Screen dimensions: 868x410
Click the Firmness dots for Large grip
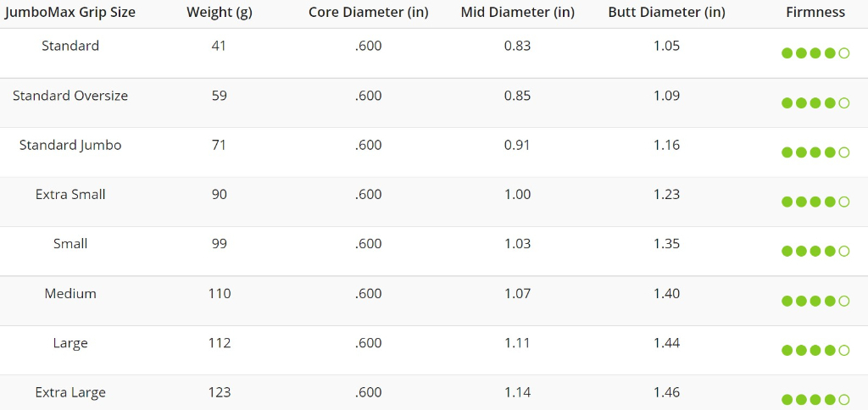click(x=815, y=350)
